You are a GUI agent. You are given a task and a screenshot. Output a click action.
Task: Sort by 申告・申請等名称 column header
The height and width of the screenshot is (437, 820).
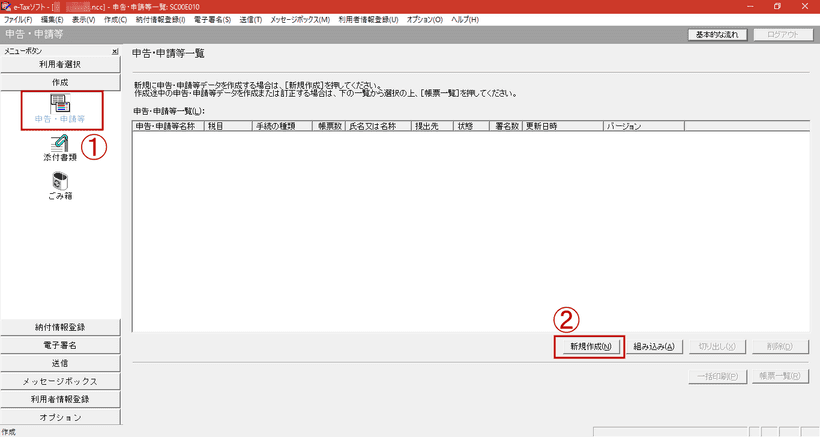click(168, 126)
